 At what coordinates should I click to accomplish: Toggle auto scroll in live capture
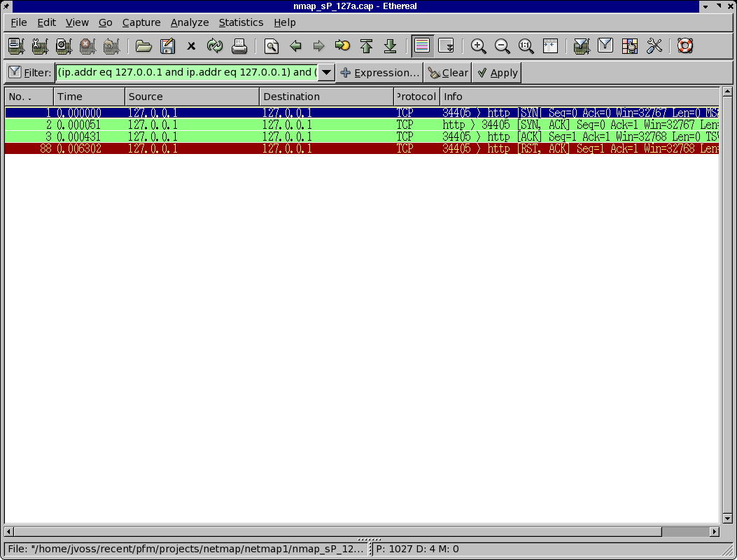point(446,46)
